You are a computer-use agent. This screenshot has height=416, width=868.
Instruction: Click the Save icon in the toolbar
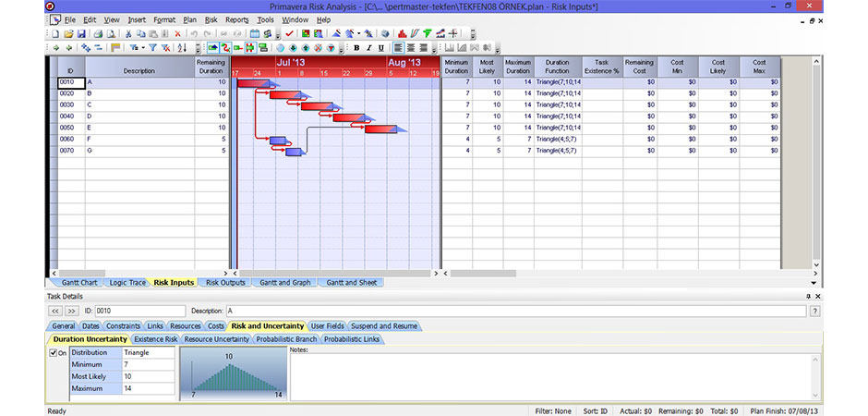[79, 33]
